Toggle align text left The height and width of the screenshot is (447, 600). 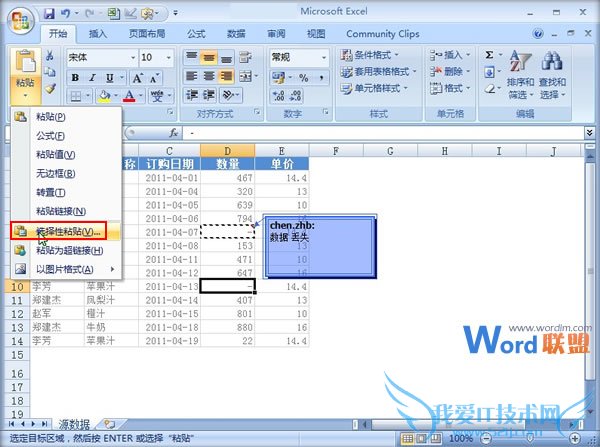191,76
